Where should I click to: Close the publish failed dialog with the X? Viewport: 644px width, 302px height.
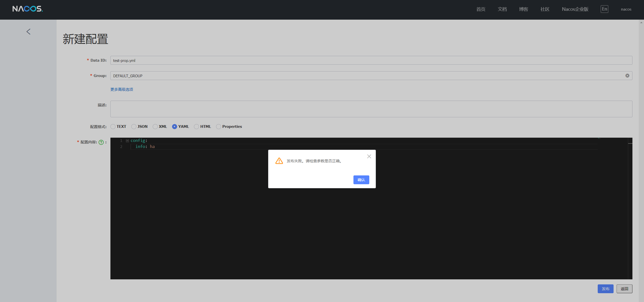(x=369, y=157)
